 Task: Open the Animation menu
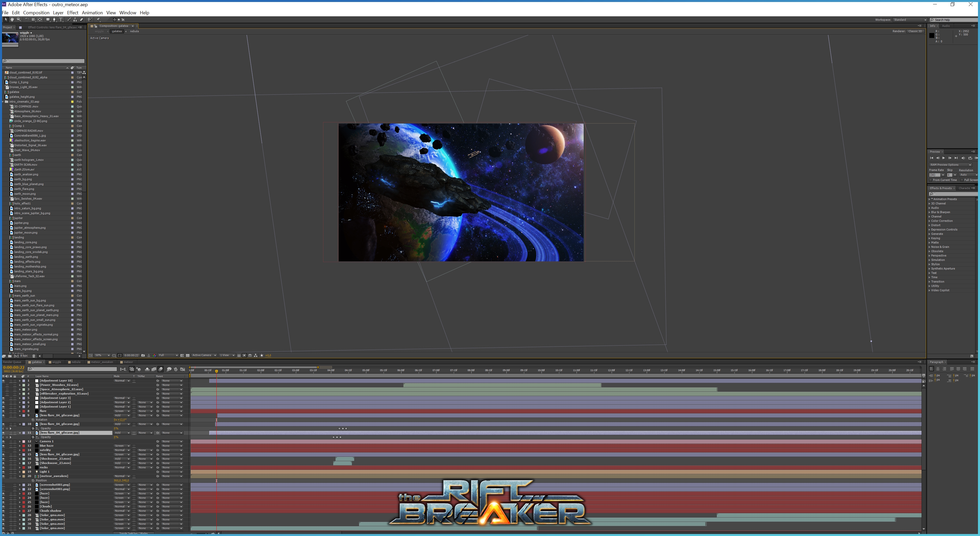click(92, 13)
